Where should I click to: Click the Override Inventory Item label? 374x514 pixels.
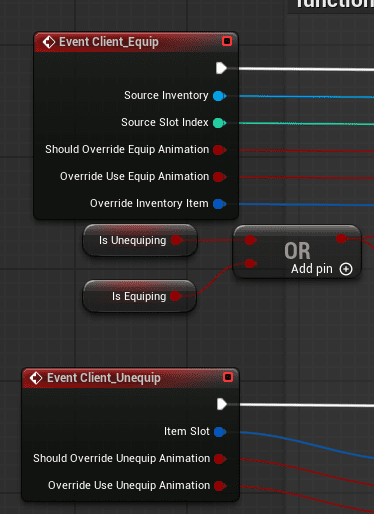149,203
